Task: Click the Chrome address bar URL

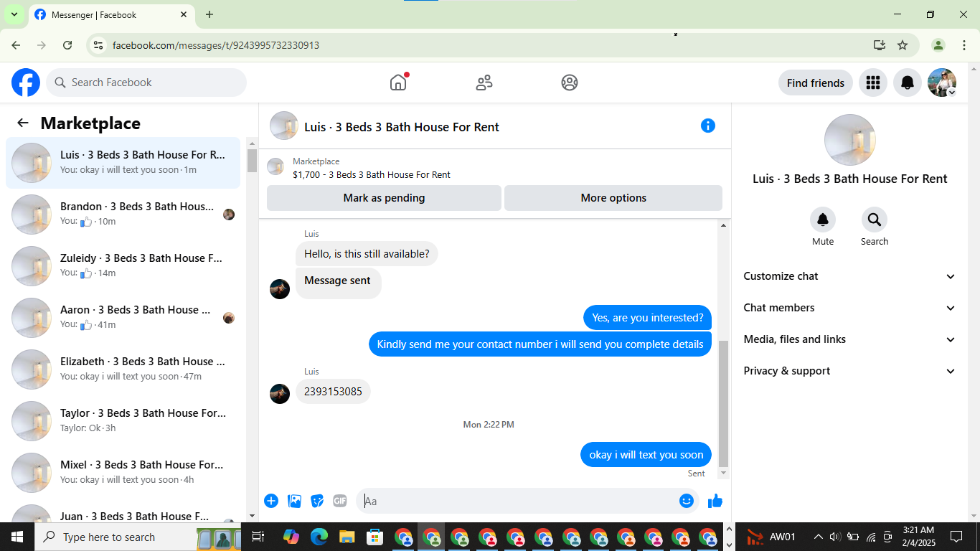Action: point(216,45)
